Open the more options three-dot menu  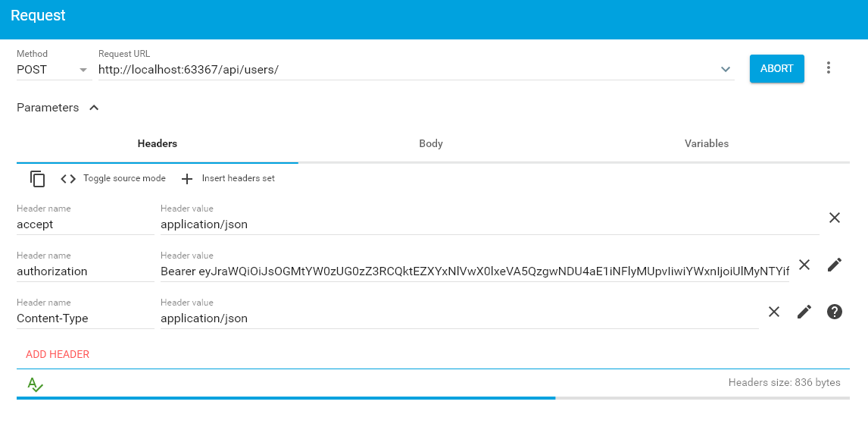point(829,68)
